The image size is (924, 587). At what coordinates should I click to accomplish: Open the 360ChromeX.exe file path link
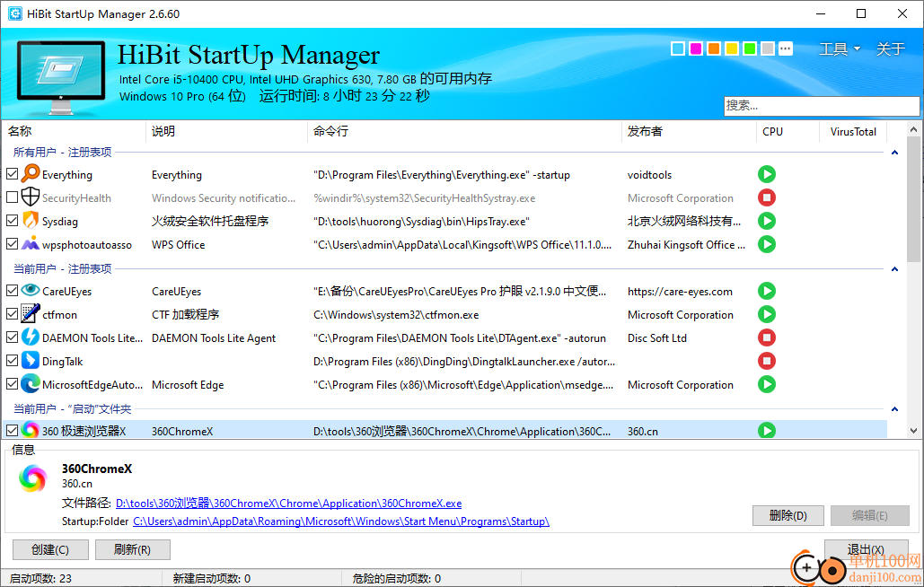click(289, 504)
